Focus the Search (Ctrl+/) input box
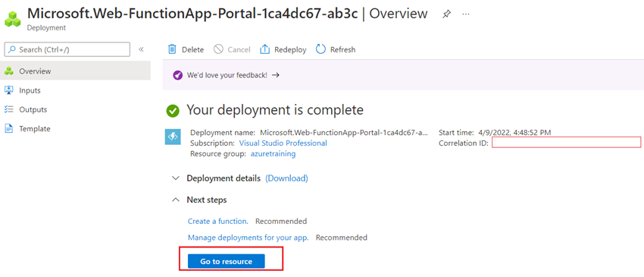Image resolution: width=644 pixels, height=277 pixels. click(x=67, y=49)
